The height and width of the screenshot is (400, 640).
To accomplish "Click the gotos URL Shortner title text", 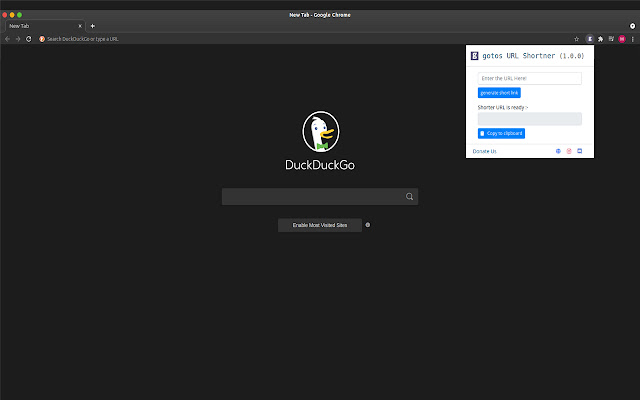I will (x=533, y=56).
